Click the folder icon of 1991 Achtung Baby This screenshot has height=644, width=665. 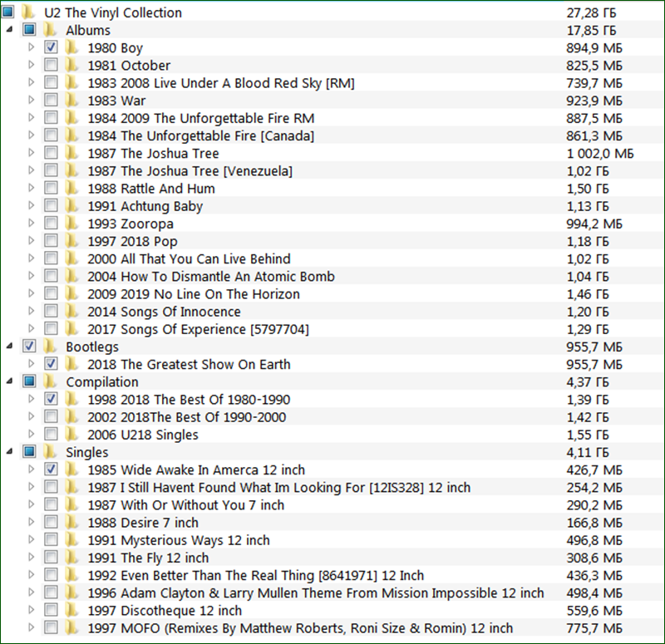71,205
